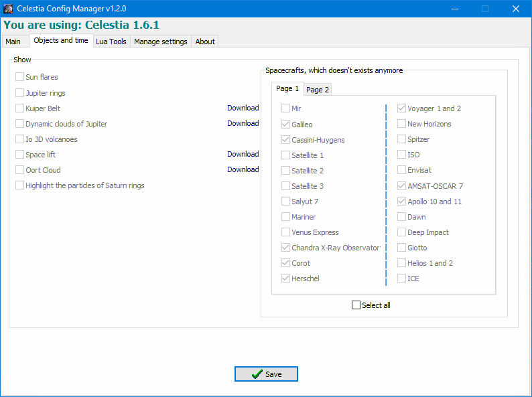Toggle the Spitzer checkbox
The width and height of the screenshot is (532, 397).
tap(402, 139)
